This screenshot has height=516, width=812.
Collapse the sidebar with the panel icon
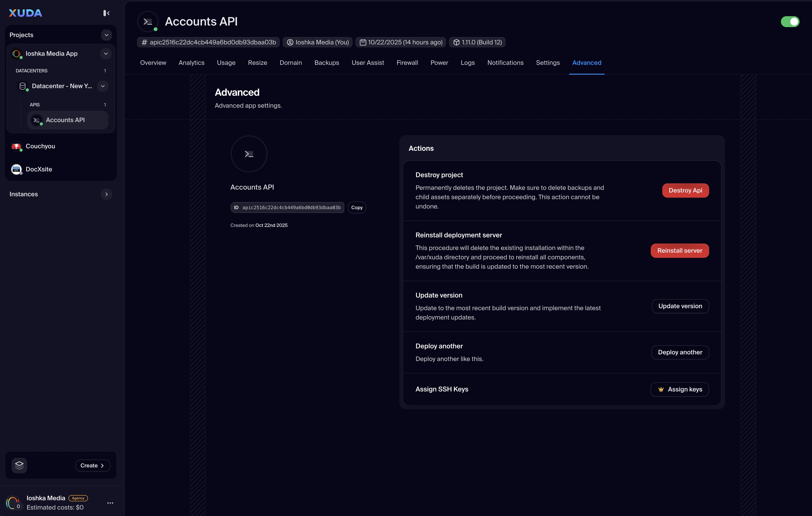pyautogui.click(x=106, y=13)
